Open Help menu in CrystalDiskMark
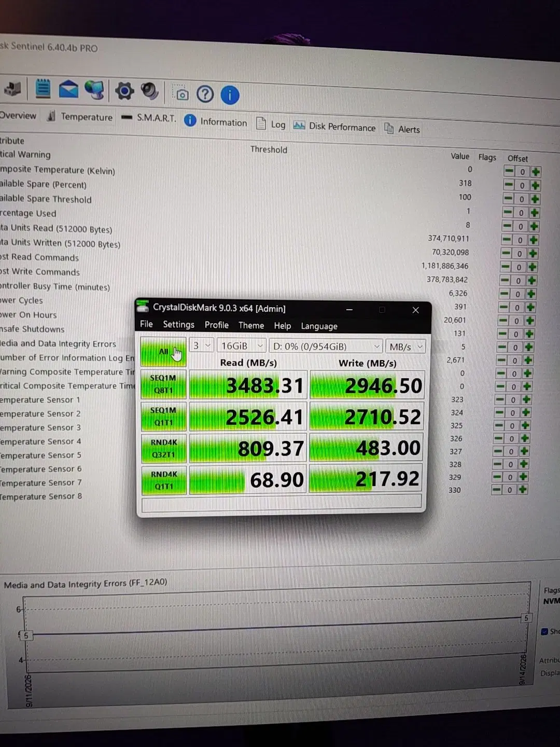 [282, 326]
